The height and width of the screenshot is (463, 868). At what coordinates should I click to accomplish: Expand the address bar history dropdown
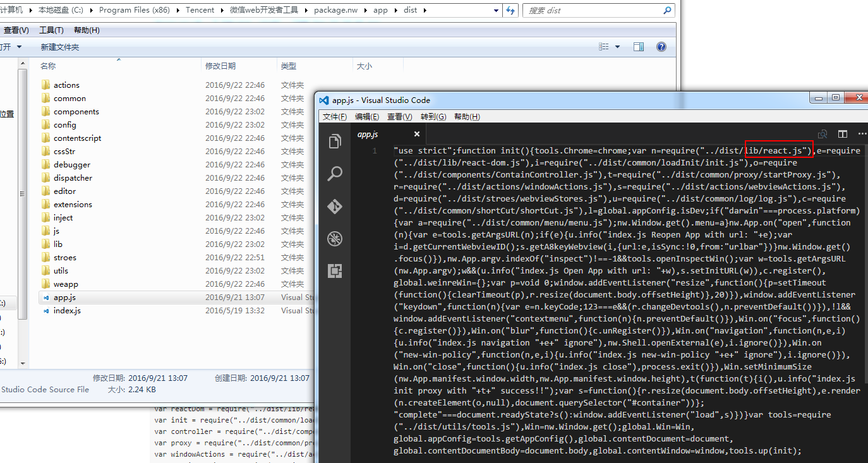497,10
